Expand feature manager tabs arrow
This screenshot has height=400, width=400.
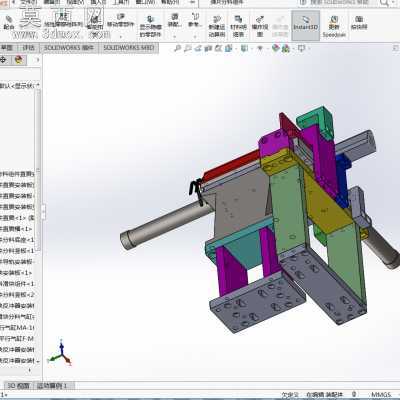[x=37, y=60]
